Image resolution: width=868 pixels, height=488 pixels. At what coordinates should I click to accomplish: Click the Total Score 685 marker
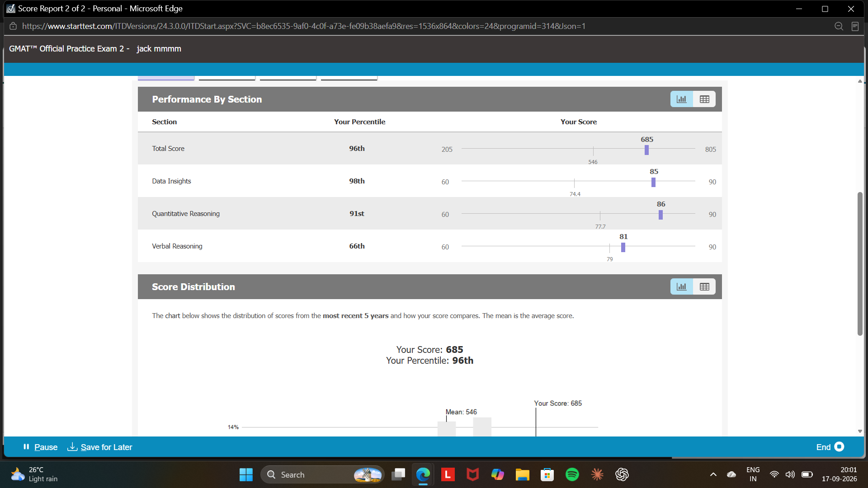646,150
